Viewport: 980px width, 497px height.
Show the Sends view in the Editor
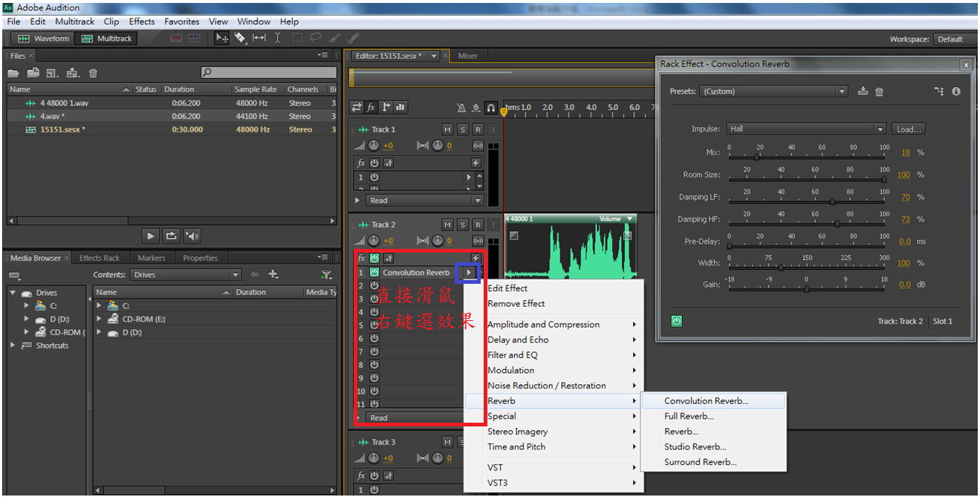[x=386, y=108]
